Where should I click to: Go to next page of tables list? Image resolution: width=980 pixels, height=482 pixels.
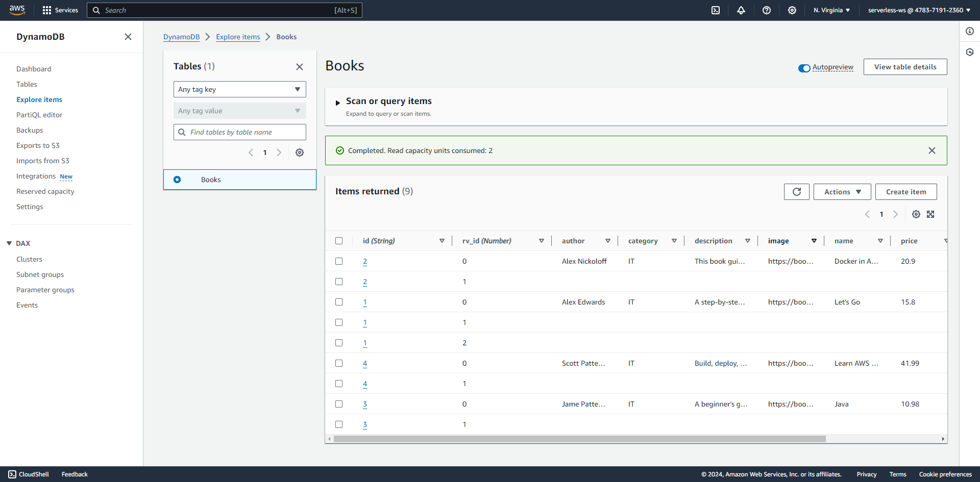(279, 153)
